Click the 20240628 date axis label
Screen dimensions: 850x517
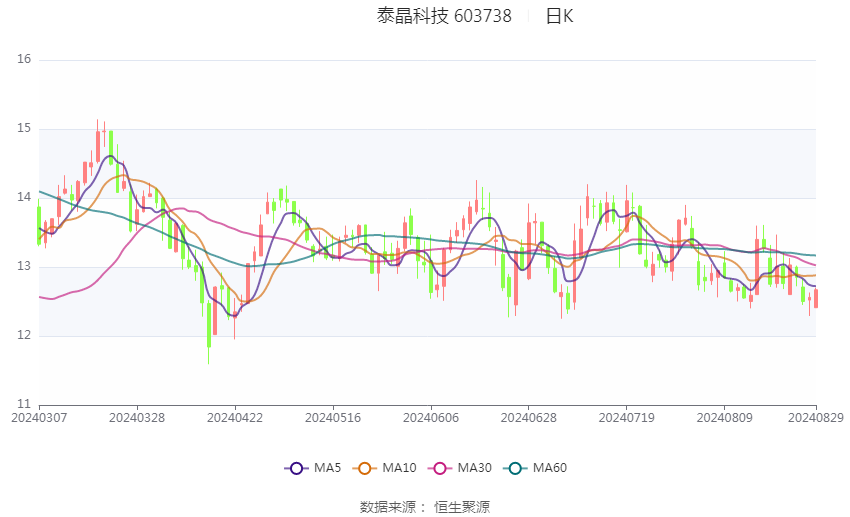pos(529,418)
